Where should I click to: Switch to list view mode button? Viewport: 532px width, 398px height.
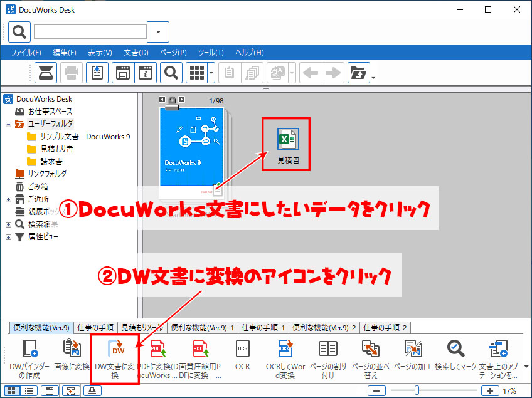click(x=29, y=391)
